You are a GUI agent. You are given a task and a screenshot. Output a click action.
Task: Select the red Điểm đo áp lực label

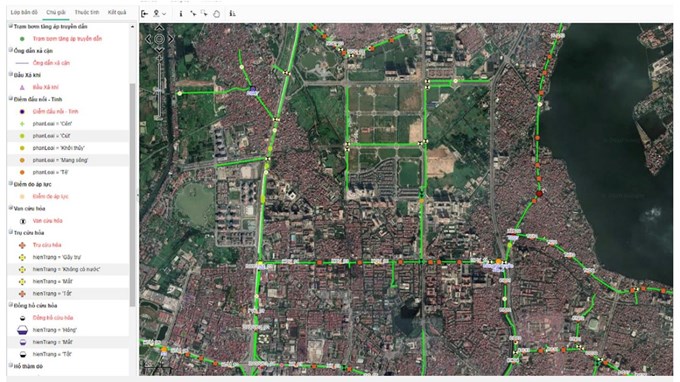tap(51, 196)
